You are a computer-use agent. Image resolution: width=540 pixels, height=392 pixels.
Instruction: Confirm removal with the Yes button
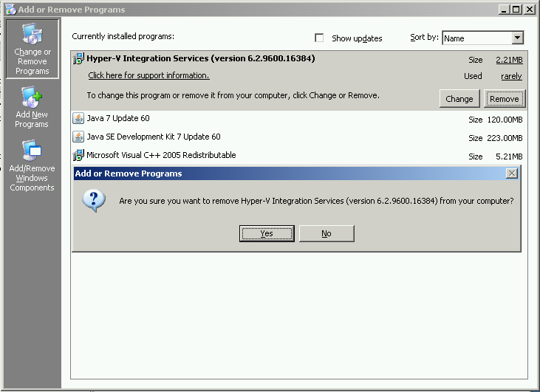(267, 233)
